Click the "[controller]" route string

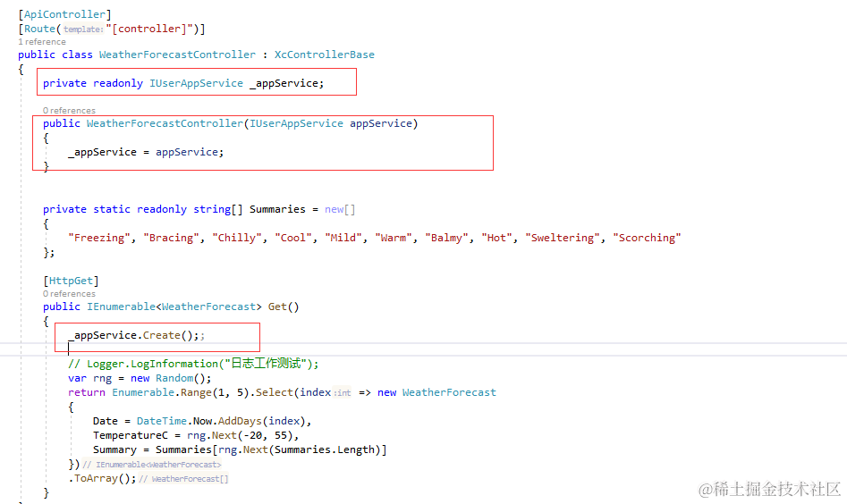coord(149,29)
